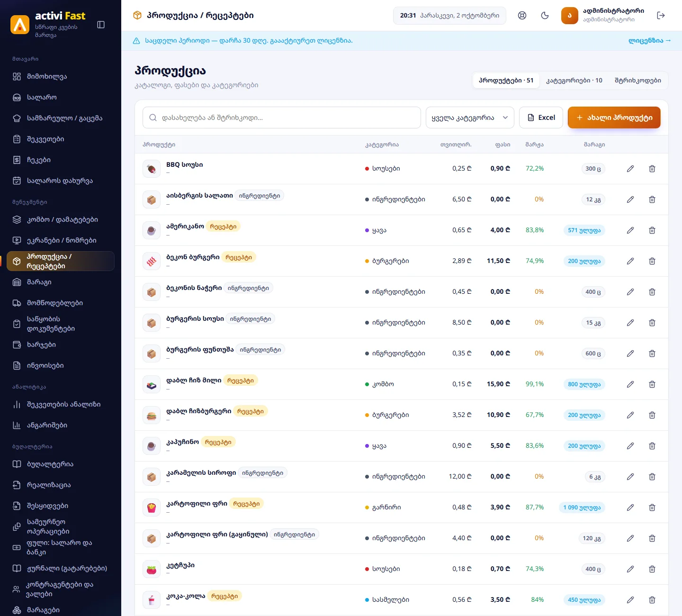Open ბუღალტერია in the sidebar
Screen dimensions: 682x616
point(61,464)
